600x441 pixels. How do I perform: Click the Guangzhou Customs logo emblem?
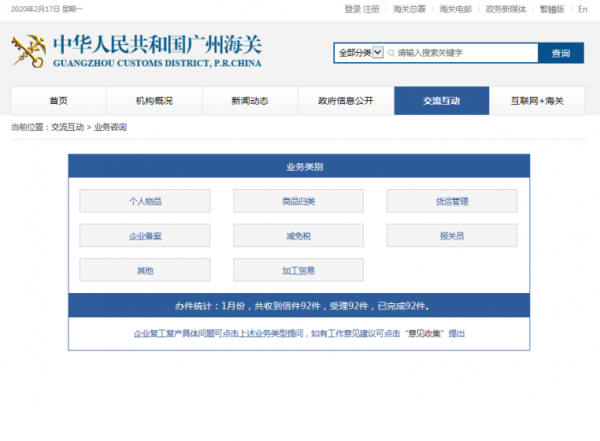tap(28, 52)
